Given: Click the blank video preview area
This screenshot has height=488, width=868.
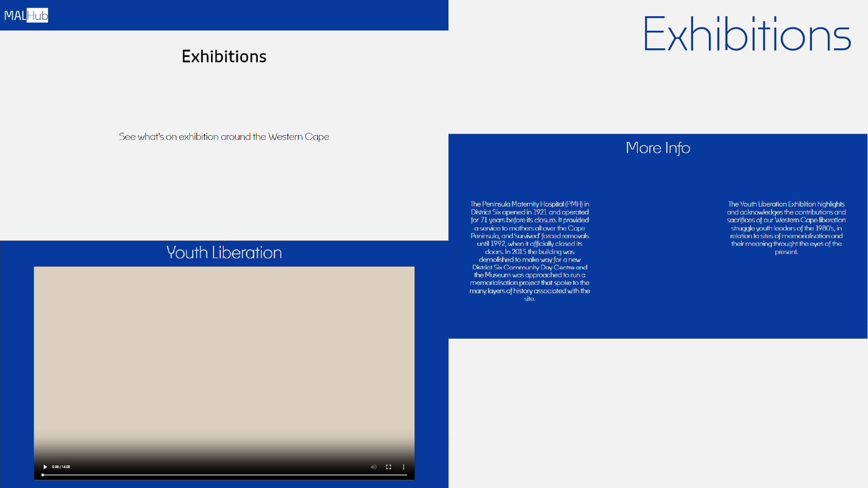Looking at the screenshot, I should click(224, 357).
